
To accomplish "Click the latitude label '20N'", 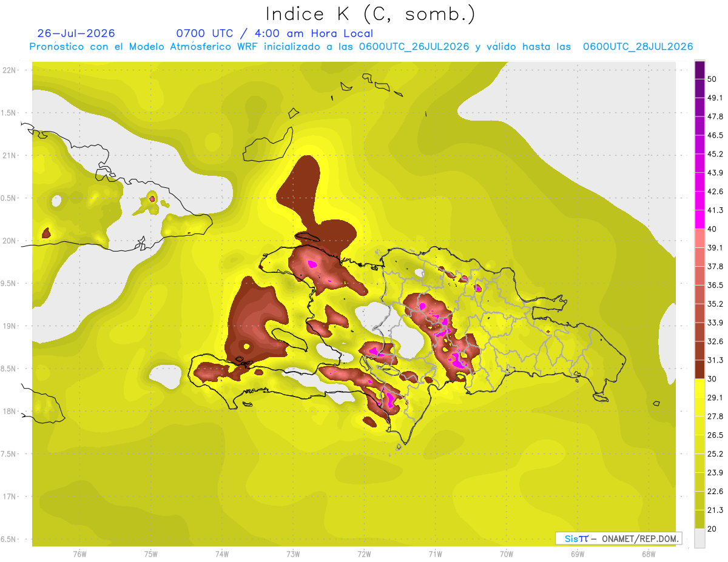I will click(x=9, y=241).
